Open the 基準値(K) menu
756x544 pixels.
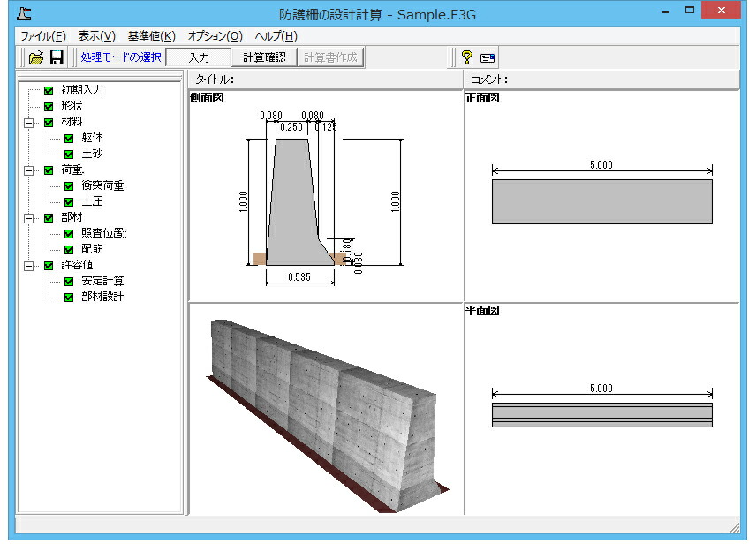point(151,36)
